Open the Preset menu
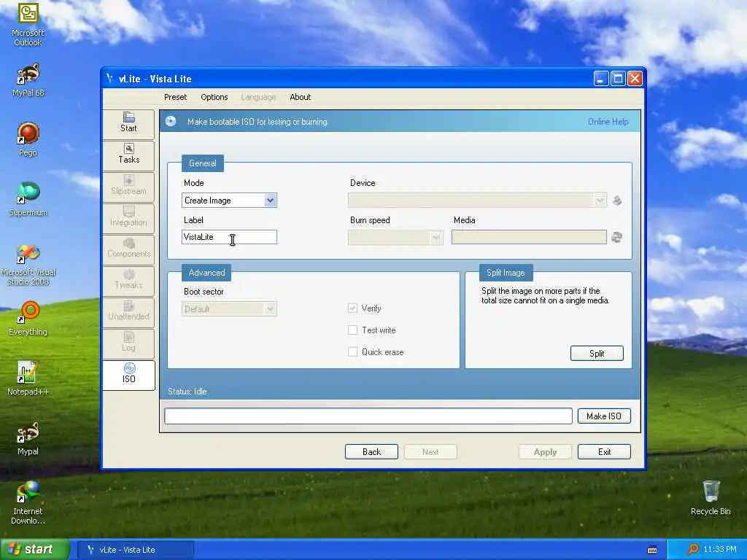The image size is (747, 560). (175, 97)
